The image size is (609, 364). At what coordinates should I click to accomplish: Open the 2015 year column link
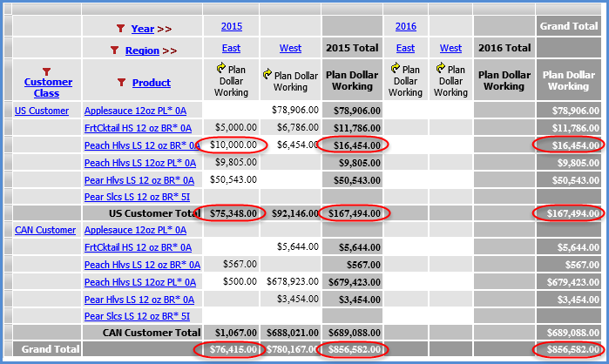(232, 26)
